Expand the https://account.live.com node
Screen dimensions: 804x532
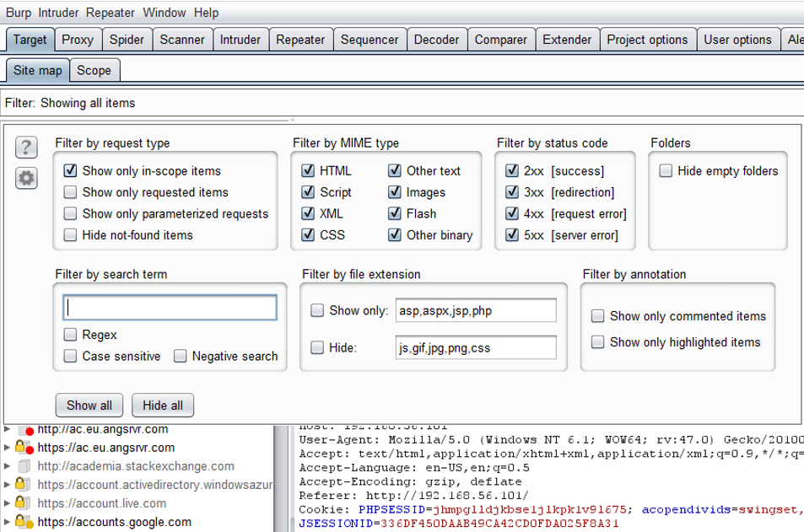tap(8, 502)
